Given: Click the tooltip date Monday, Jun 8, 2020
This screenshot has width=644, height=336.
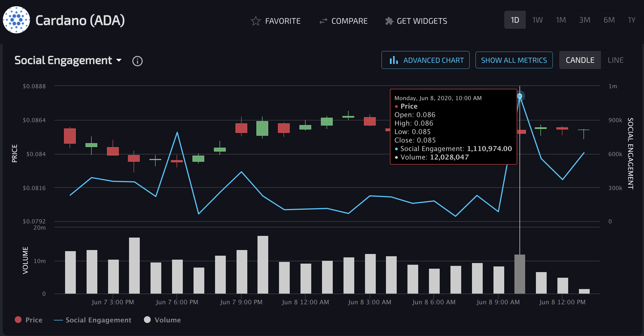Looking at the screenshot, I should (415, 98).
